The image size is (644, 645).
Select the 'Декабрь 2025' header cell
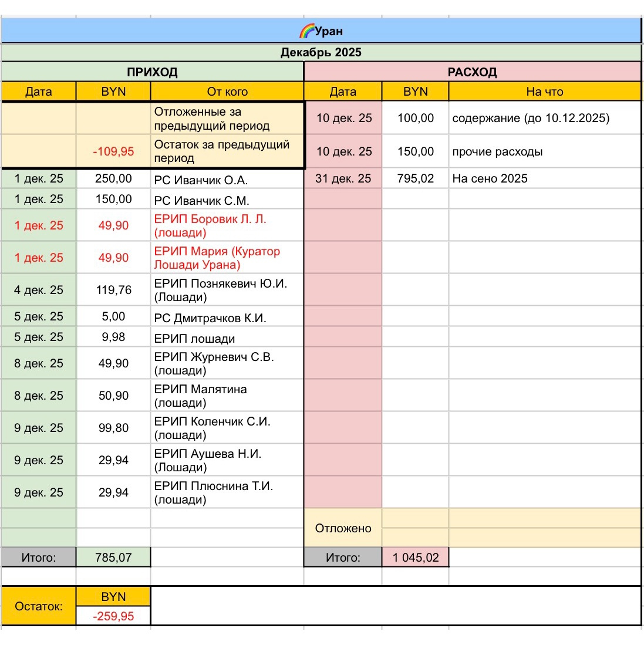[x=321, y=52]
